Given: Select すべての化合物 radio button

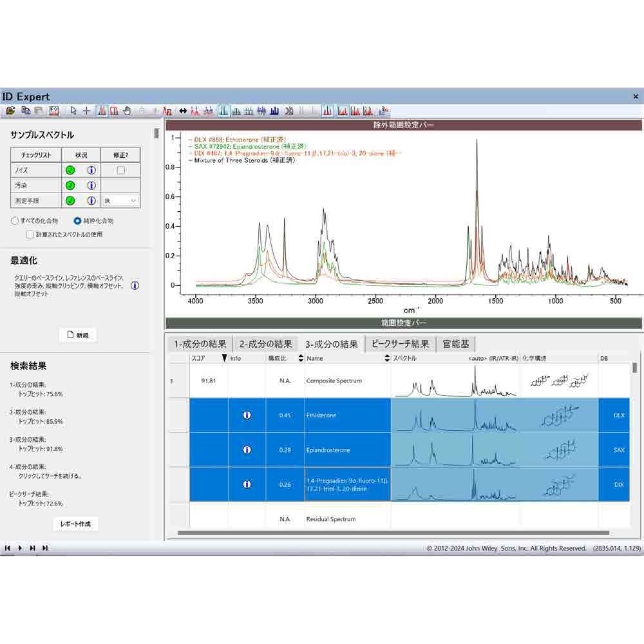Looking at the screenshot, I should tap(15, 220).
